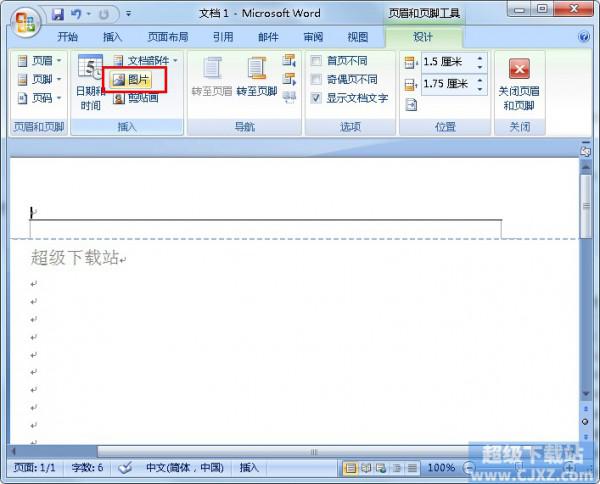Increase footer bottom distance with up arrow
600x484 pixels.
click(480, 80)
